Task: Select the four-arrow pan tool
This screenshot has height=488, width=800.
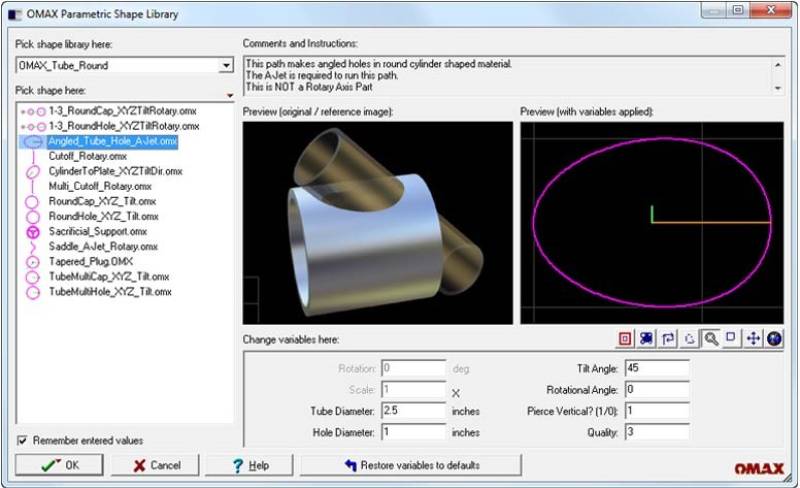Action: click(x=753, y=338)
